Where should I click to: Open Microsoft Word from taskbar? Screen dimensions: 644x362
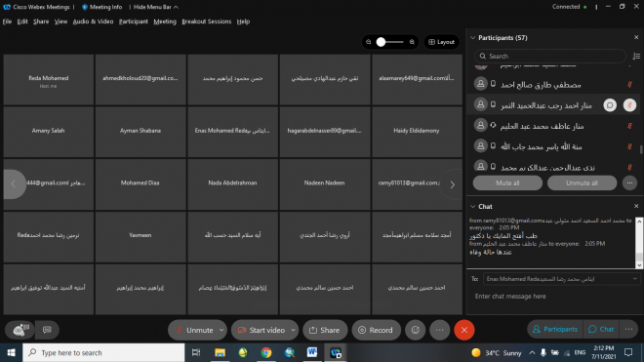click(312, 352)
